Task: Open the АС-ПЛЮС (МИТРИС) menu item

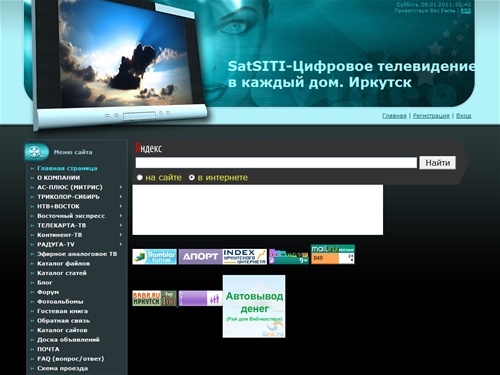Action: click(70, 187)
